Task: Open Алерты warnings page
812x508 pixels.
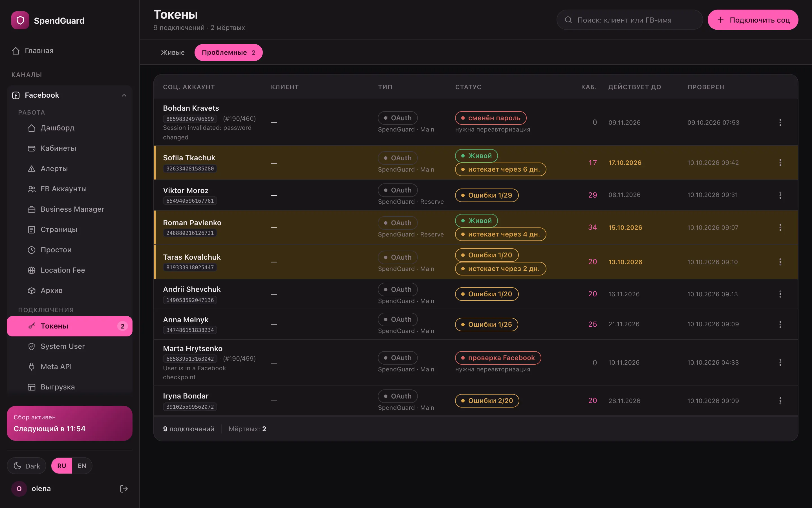Action: tap(69, 169)
